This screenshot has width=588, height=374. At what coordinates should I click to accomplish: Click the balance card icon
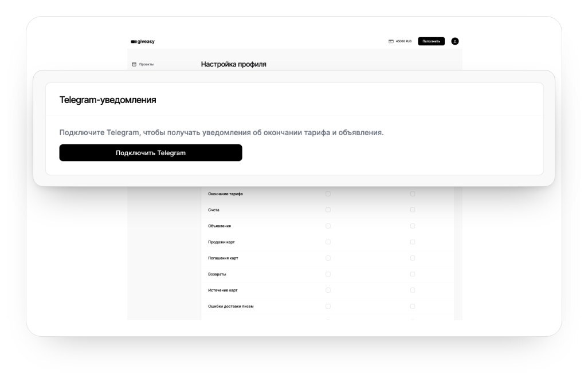[391, 41]
